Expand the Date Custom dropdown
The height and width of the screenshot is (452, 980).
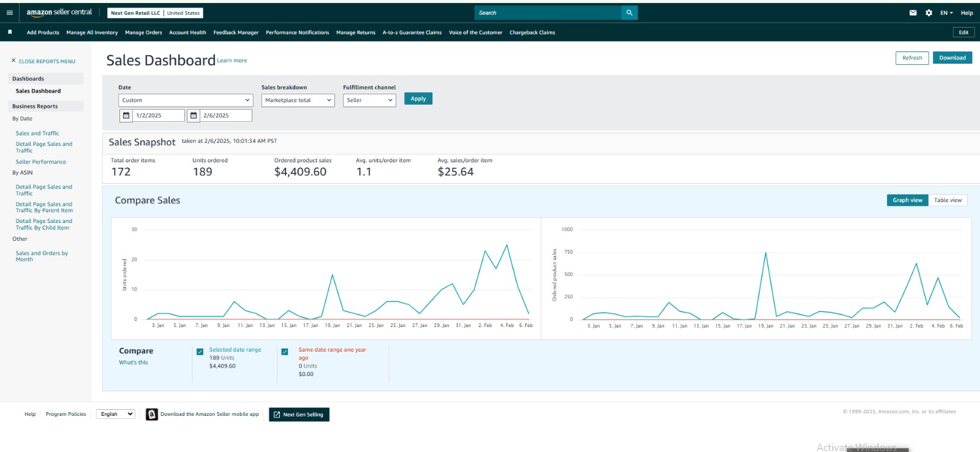(186, 100)
